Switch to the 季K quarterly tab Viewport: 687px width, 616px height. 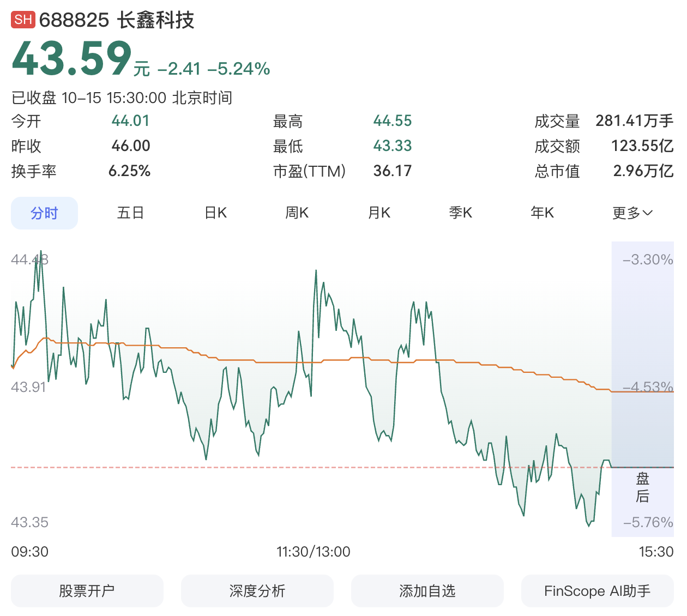(x=461, y=213)
